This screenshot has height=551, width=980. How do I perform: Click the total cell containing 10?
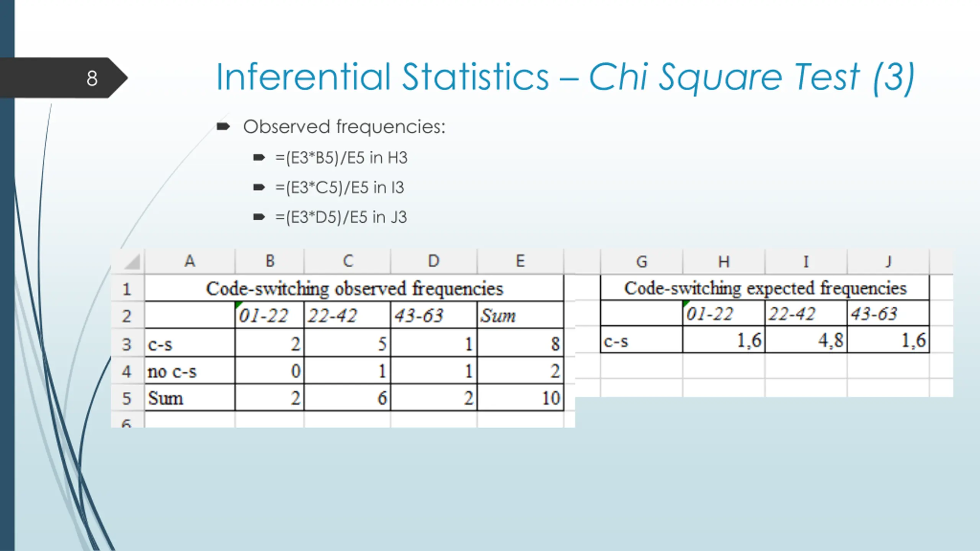tap(520, 398)
